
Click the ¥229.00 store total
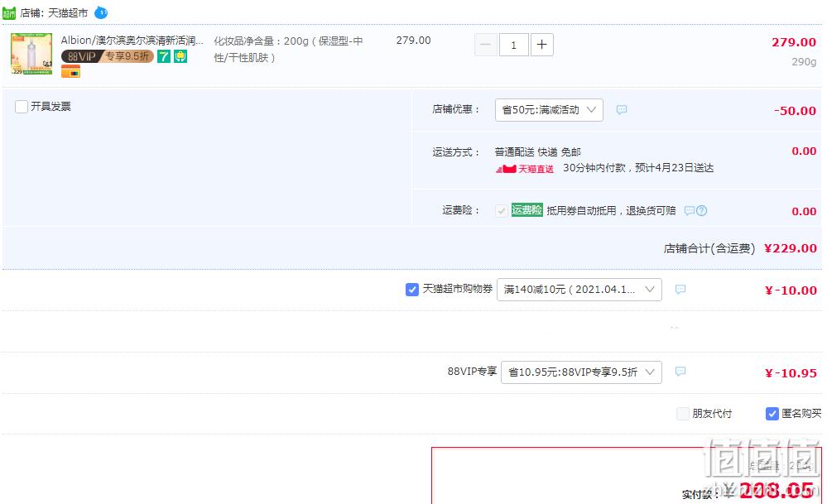point(790,248)
